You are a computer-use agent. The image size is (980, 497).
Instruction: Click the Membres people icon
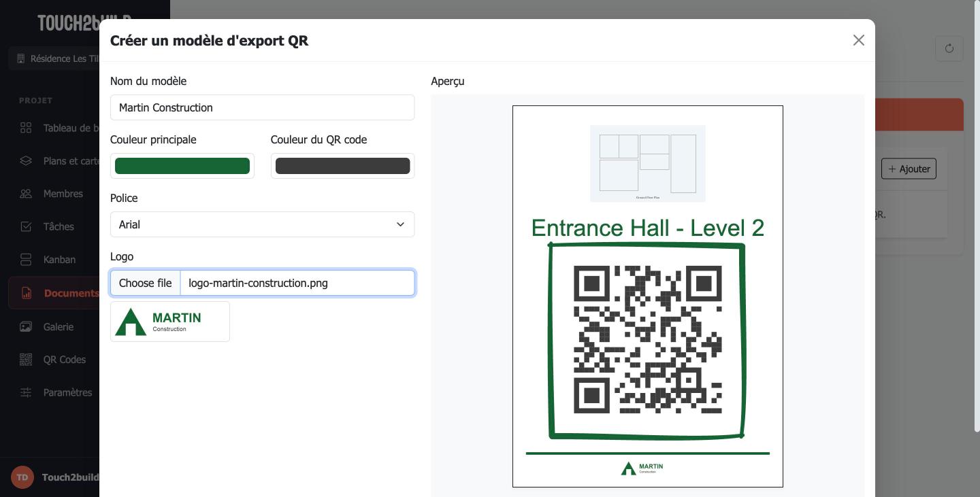26,194
